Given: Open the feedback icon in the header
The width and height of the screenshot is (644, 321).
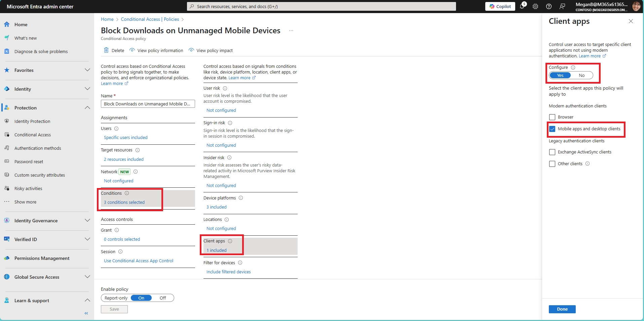Looking at the screenshot, I should 562,6.
